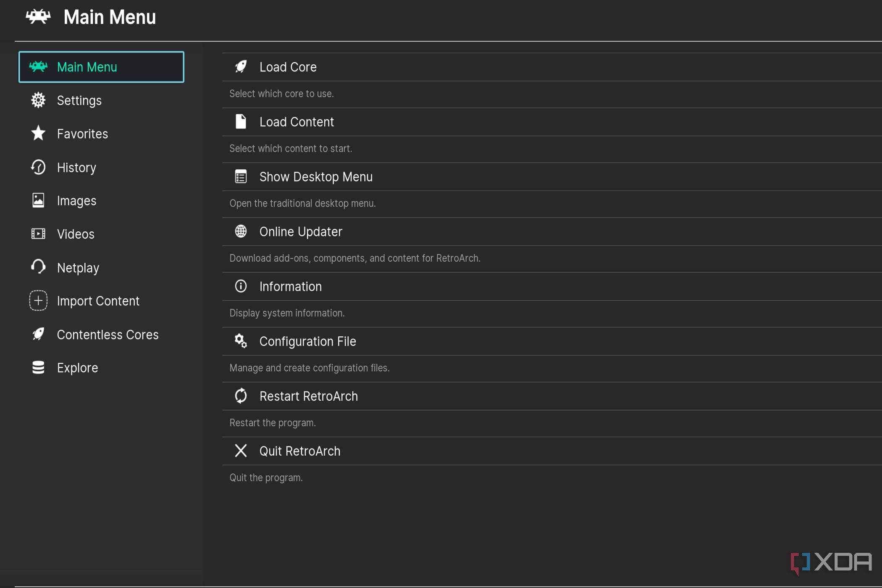
Task: Open the Netplay sidebar entry
Action: click(x=101, y=268)
